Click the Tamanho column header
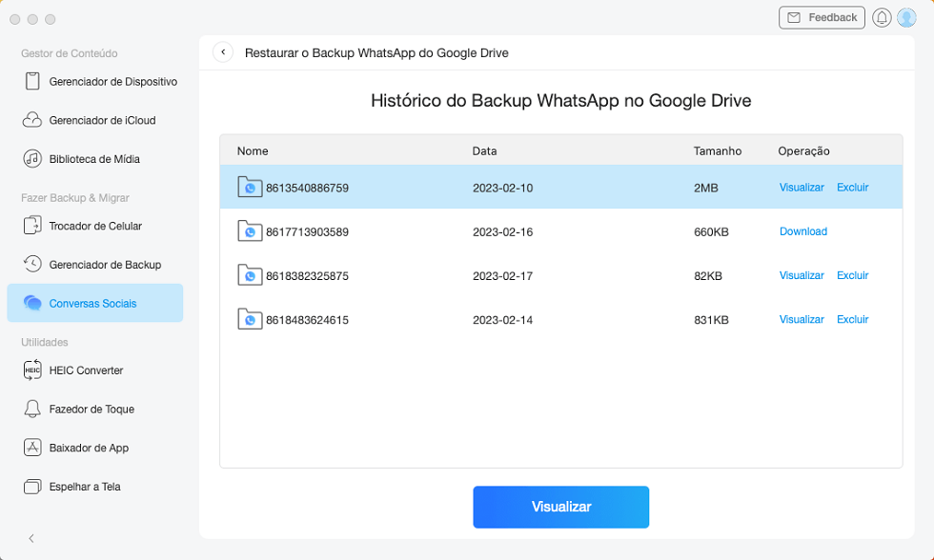 pos(717,151)
